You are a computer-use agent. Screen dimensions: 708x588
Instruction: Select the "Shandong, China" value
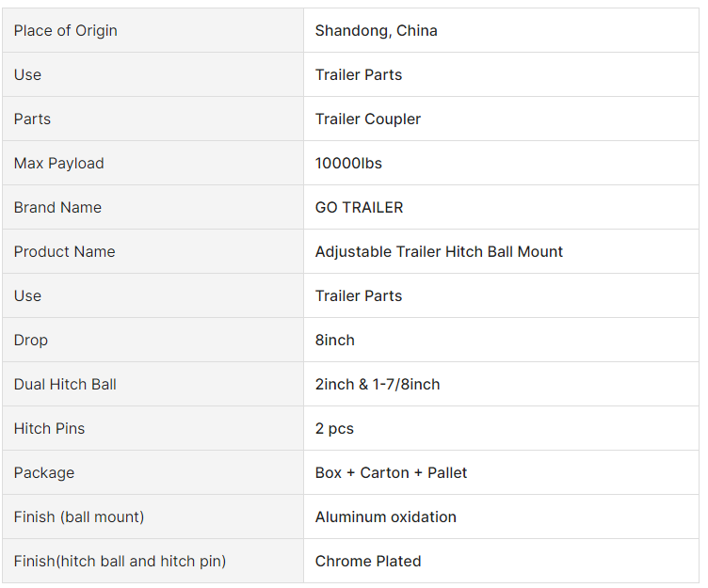click(x=376, y=30)
